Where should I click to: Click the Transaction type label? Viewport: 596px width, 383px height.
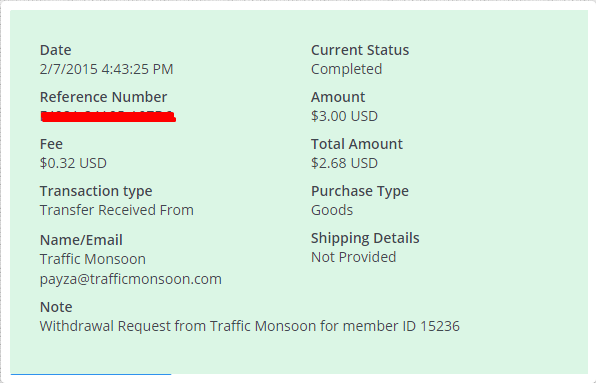(x=96, y=192)
